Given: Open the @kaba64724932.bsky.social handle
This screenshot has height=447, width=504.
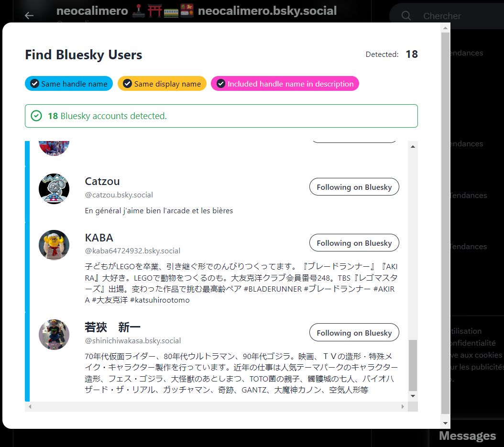Looking at the screenshot, I should coord(132,251).
